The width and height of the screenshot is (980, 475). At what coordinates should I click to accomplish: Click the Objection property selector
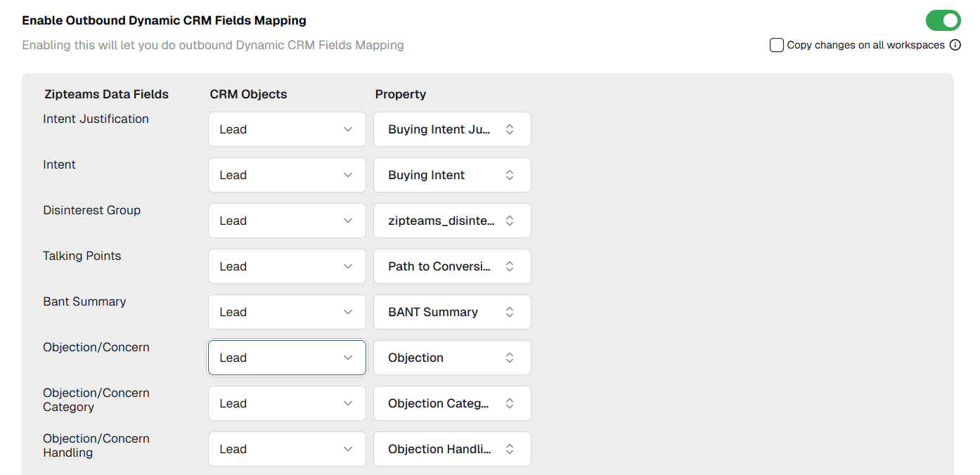[452, 358]
